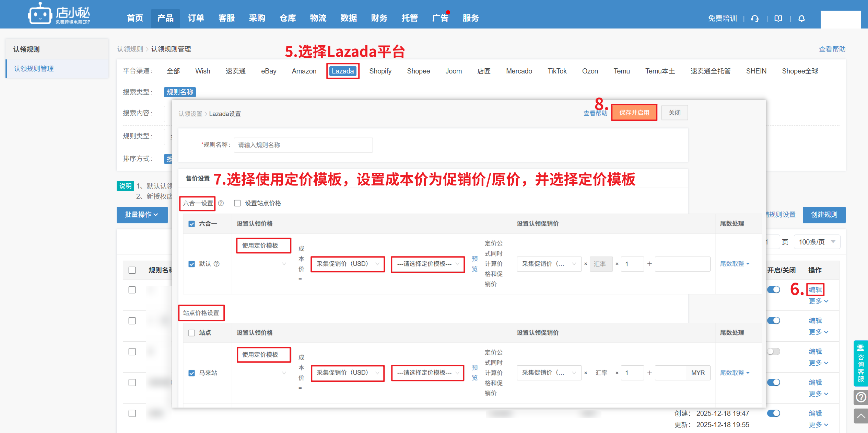The image size is (868, 433).
Task: Click 编辑 link for the first rule
Action: coord(815,290)
